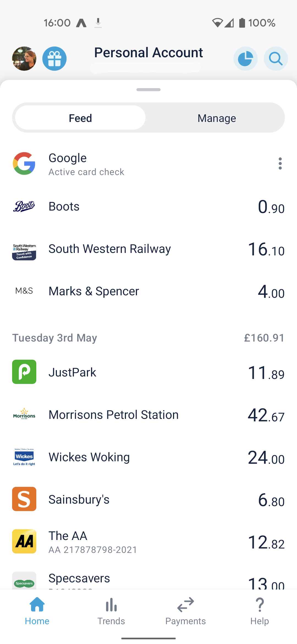
Task: Tap the blue gift rewards icon
Action: tap(54, 59)
